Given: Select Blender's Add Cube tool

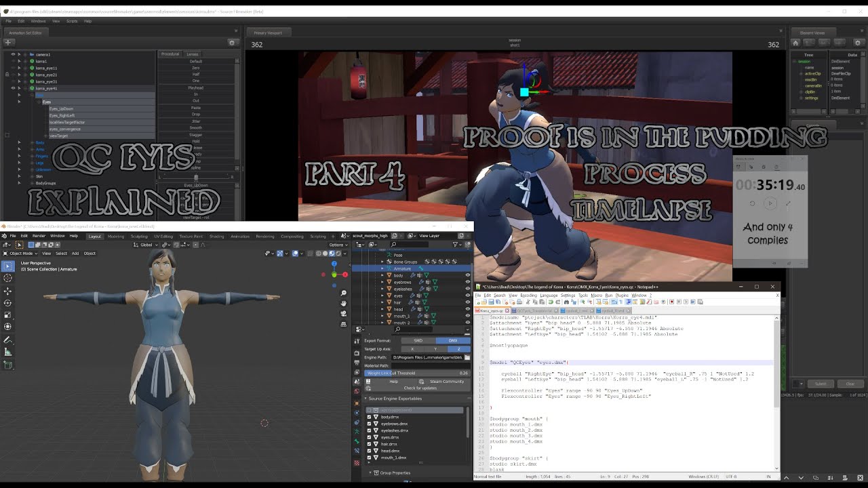Looking at the screenshot, I should pos(7,365).
